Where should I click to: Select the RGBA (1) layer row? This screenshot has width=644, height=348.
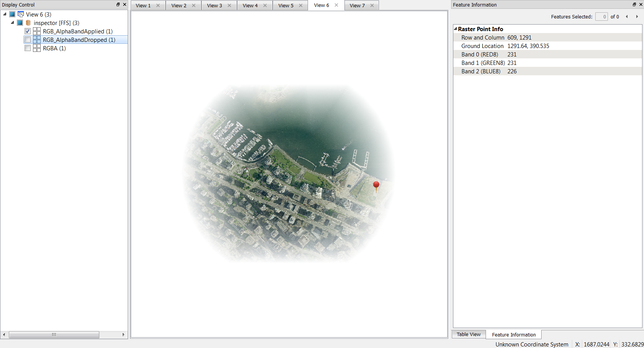click(x=54, y=48)
